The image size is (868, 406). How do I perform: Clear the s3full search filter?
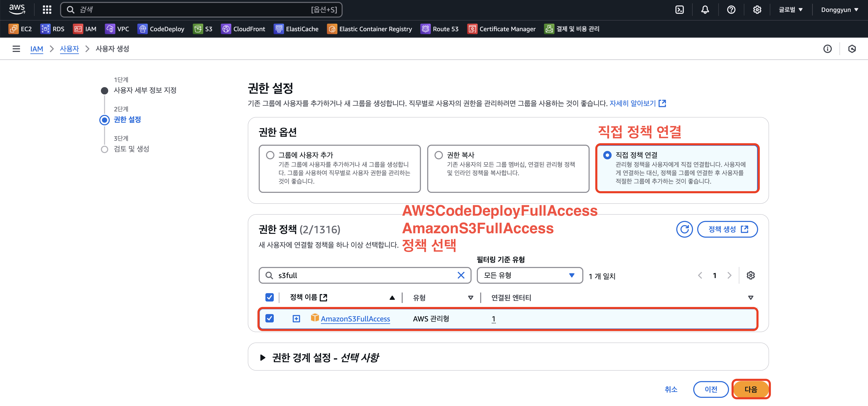point(461,276)
